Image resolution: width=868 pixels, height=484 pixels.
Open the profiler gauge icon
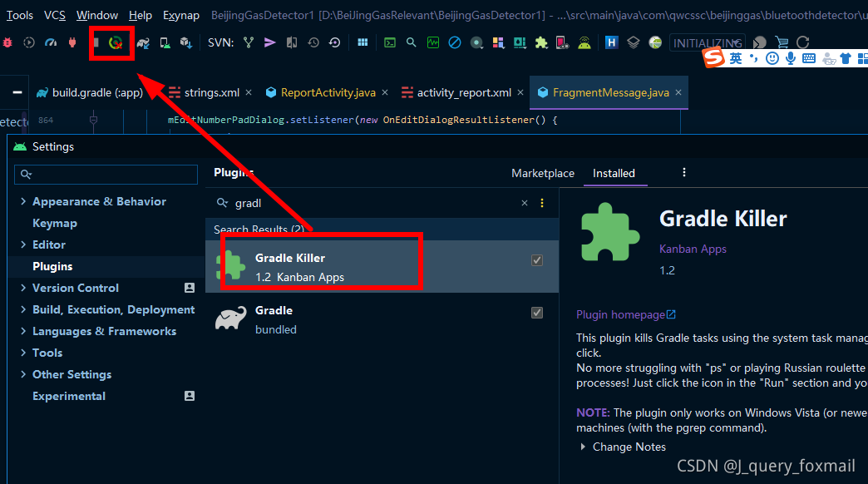click(51, 42)
